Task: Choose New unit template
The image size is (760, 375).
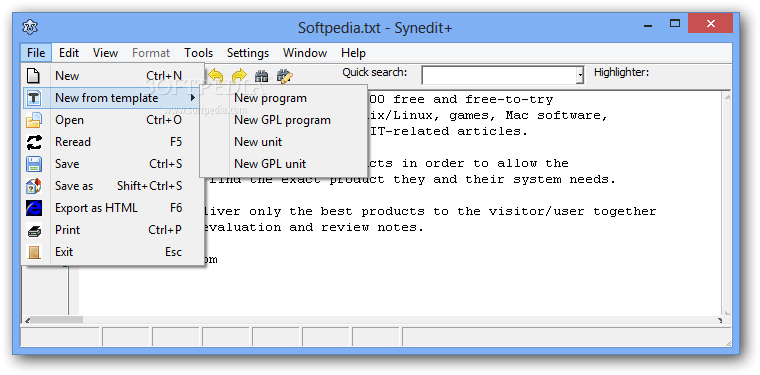Action: click(x=283, y=142)
